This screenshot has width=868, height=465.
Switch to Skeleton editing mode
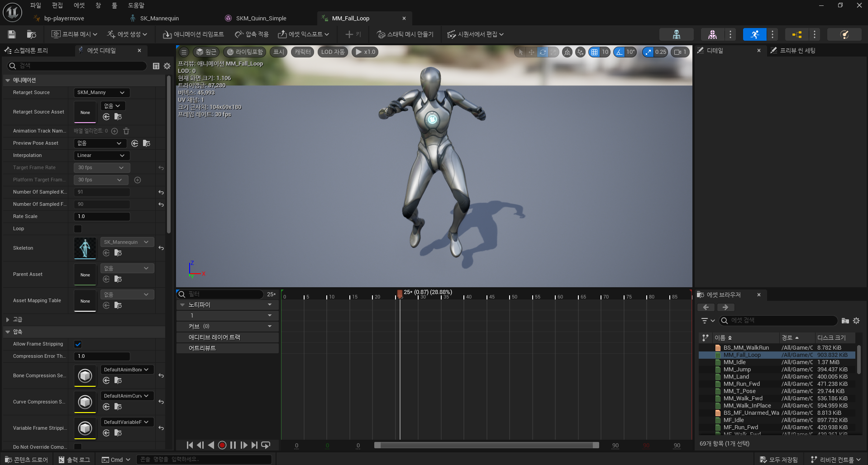coord(676,34)
